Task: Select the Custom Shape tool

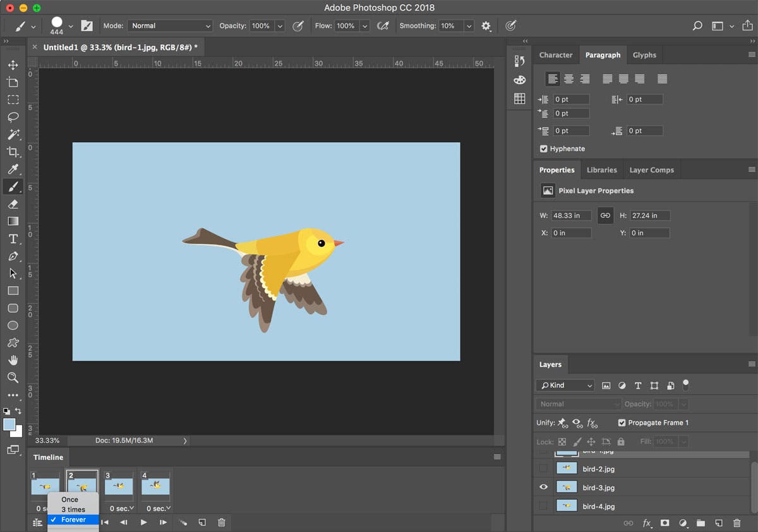Action: (x=13, y=343)
